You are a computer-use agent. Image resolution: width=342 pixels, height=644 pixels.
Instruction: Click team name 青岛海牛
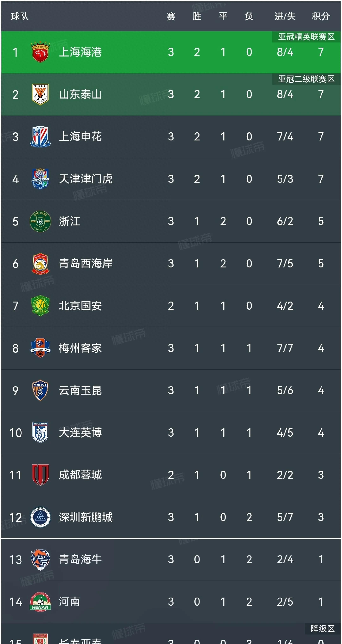[x=80, y=559]
